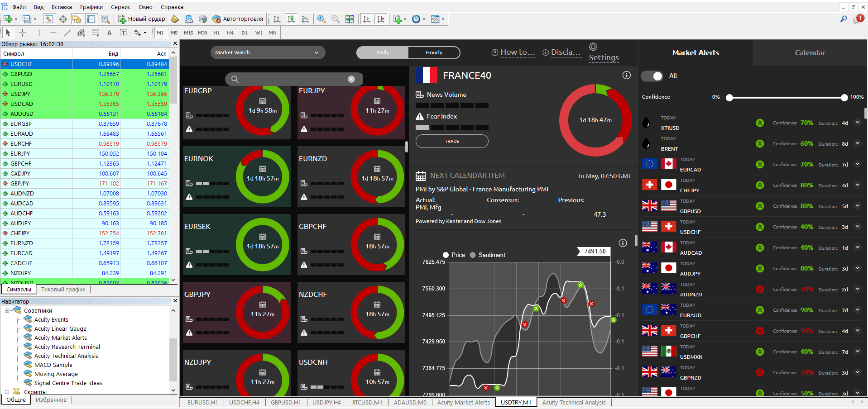Open the EURNOK sentiment card
Image resolution: width=868 pixels, height=409 pixels.
pos(236,176)
